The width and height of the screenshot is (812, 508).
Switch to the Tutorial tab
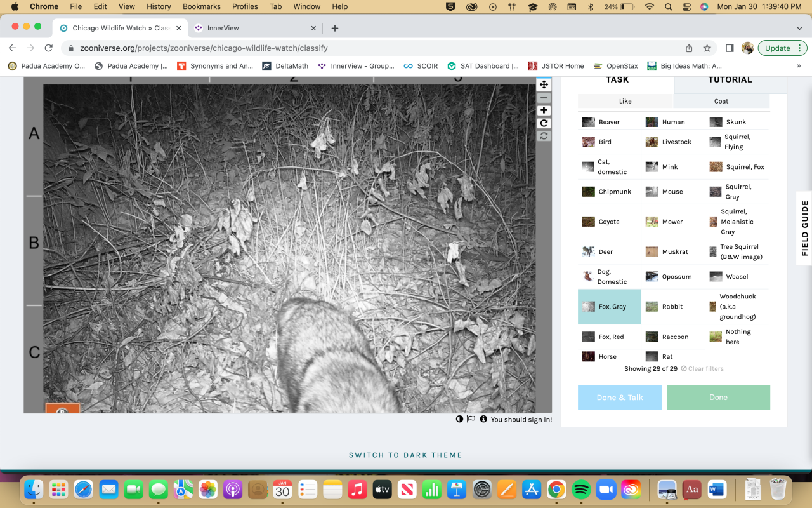tap(730, 80)
